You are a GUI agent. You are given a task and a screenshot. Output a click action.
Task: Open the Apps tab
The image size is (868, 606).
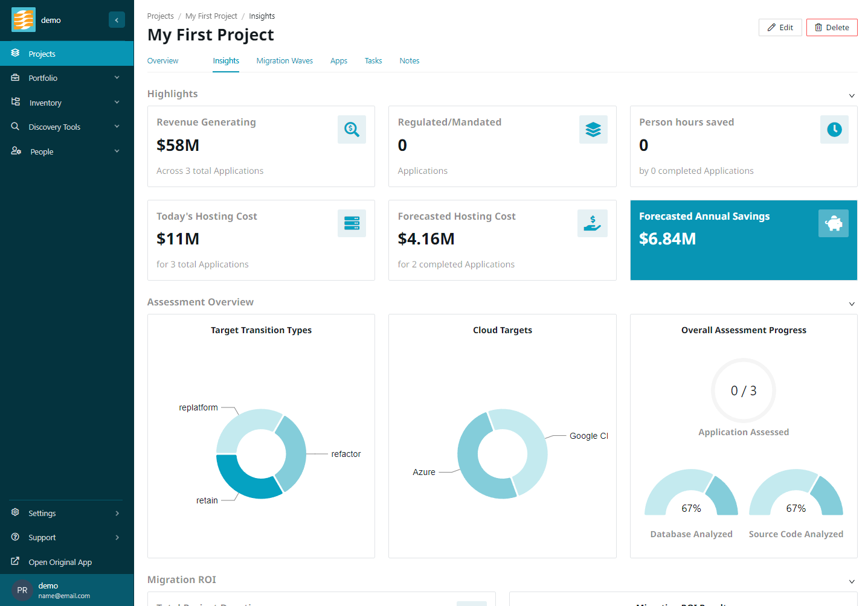(x=338, y=61)
